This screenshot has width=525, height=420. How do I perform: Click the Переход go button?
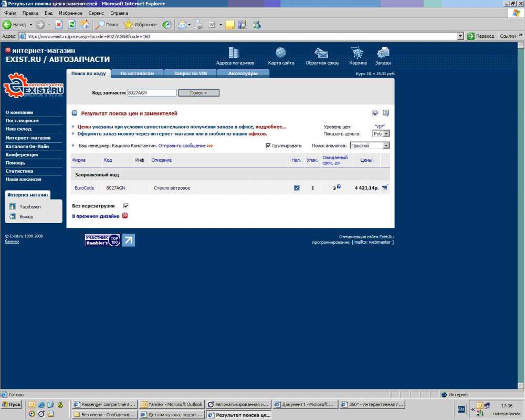pos(481,36)
